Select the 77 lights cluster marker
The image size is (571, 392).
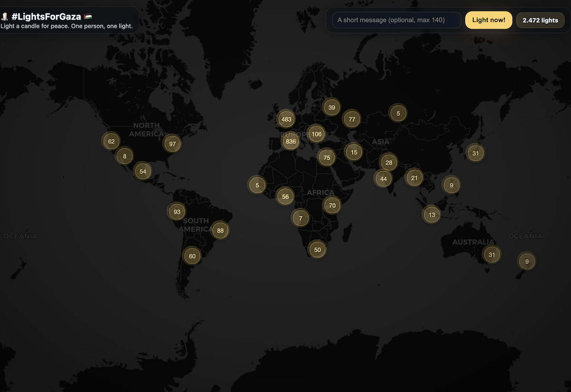[352, 119]
